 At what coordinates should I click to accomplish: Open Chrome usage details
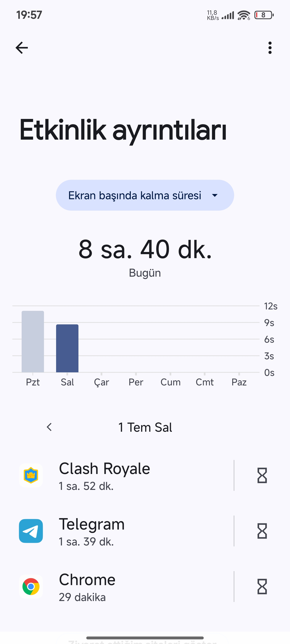click(x=125, y=586)
